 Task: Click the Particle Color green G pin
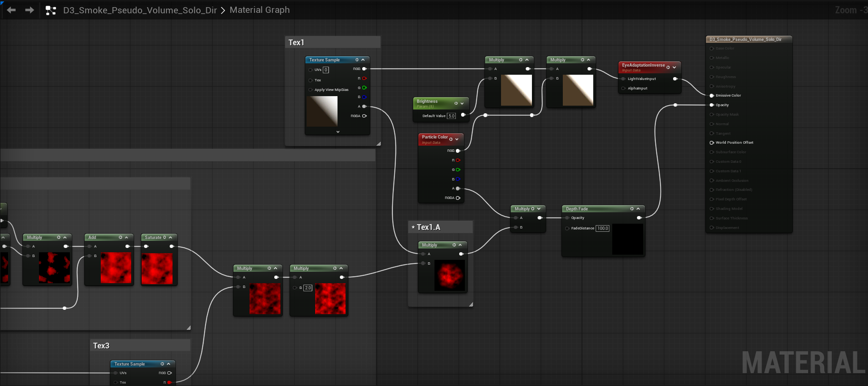458,169
